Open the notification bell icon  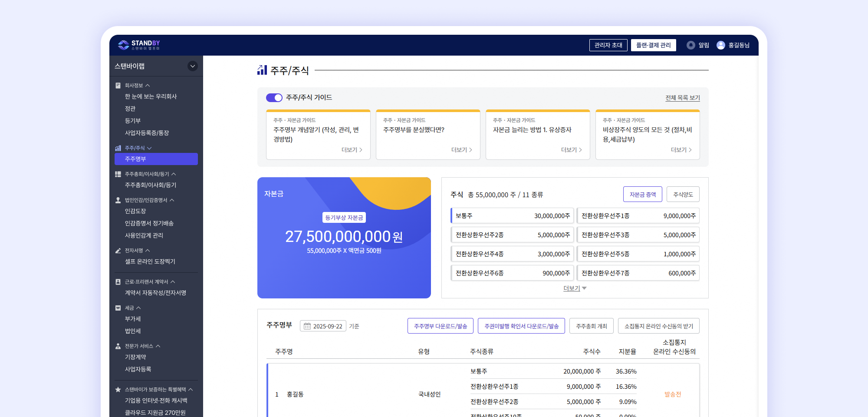690,45
